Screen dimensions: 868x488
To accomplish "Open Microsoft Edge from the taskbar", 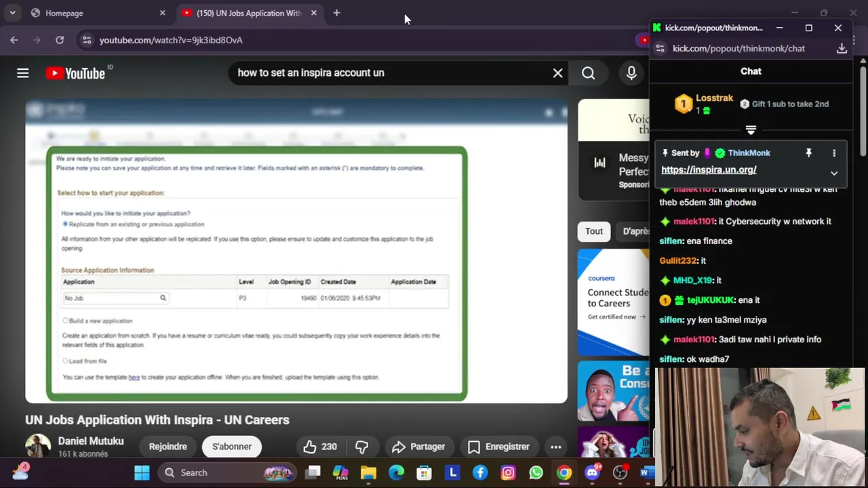I will click(396, 472).
